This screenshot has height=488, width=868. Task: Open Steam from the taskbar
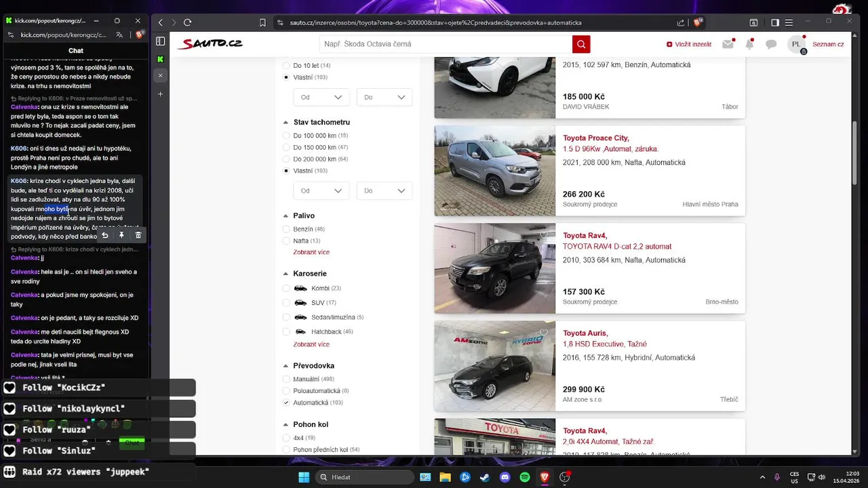pos(485,477)
